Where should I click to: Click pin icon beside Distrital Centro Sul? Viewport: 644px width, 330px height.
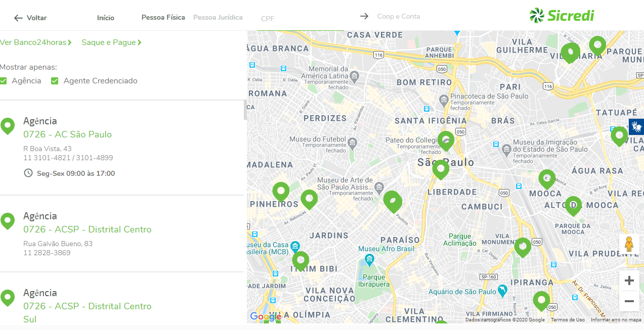pos(8,298)
